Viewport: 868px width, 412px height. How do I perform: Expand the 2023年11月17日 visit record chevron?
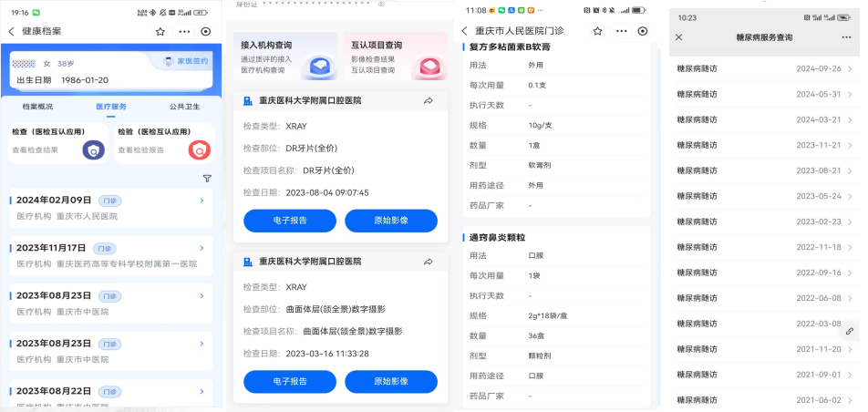click(x=201, y=248)
